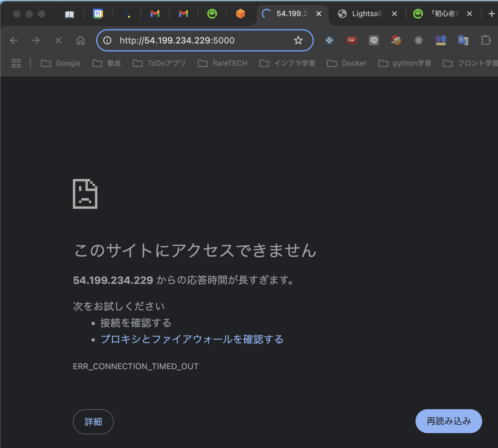Open the AWS orange cube pinned tab
498x448 pixels.
pos(241,14)
